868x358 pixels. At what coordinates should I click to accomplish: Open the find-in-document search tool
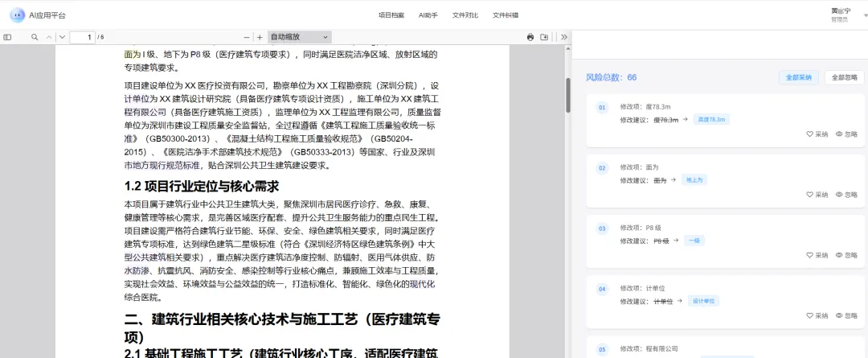[x=35, y=37]
